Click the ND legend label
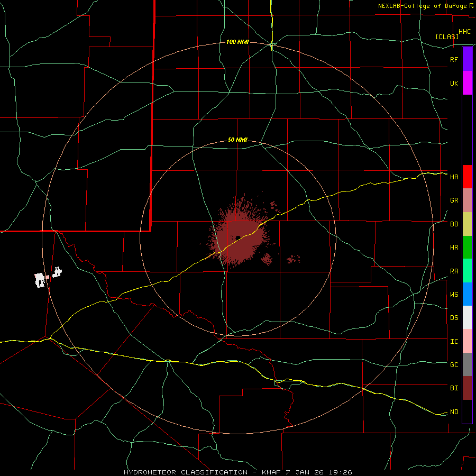 click(x=454, y=412)
